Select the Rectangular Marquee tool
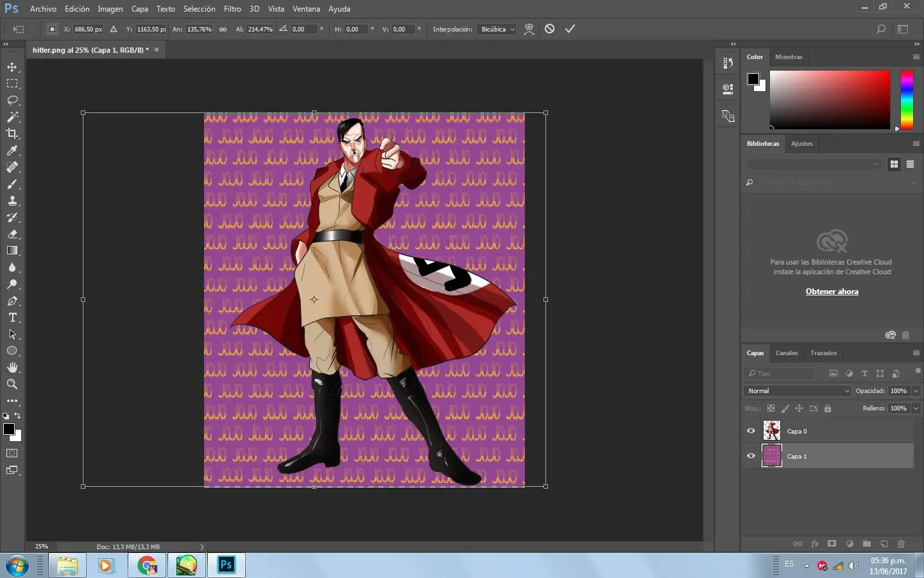This screenshot has width=924, height=578. coord(12,83)
